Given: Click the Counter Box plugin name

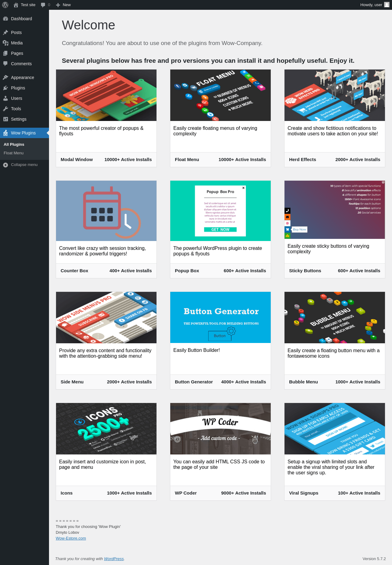Looking at the screenshot, I should [x=74, y=271].
